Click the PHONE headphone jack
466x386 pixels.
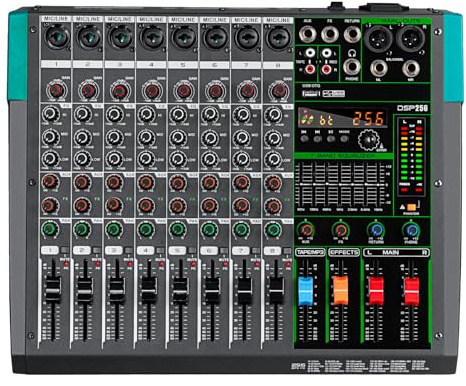pos(352,67)
